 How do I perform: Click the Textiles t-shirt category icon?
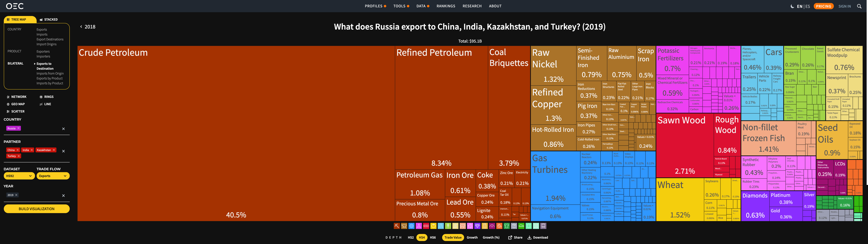(507, 226)
